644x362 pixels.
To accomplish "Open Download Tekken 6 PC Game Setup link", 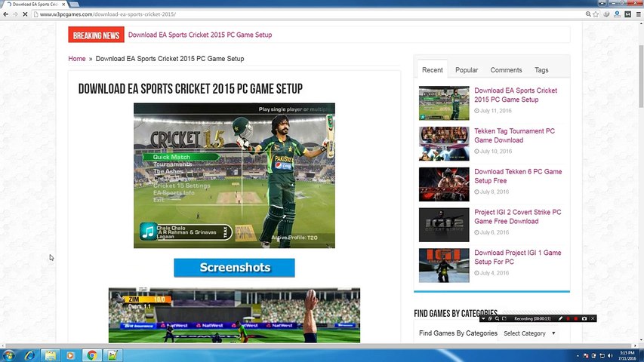I will coord(518,176).
